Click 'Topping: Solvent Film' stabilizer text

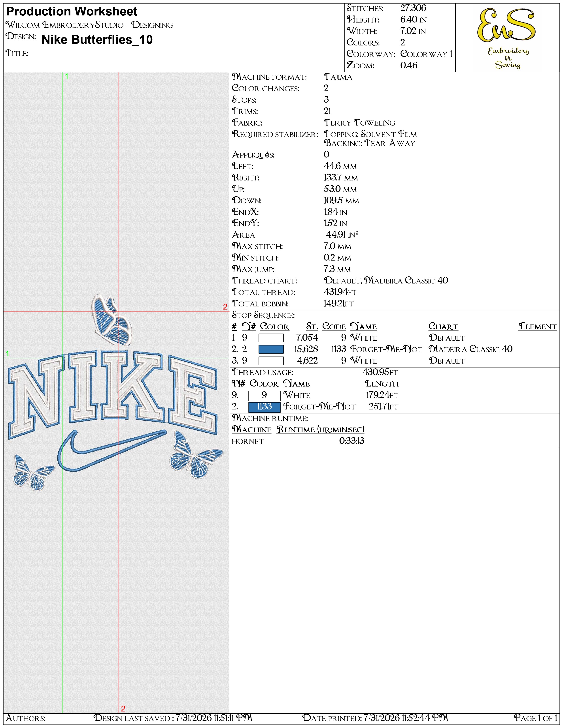[x=370, y=134]
